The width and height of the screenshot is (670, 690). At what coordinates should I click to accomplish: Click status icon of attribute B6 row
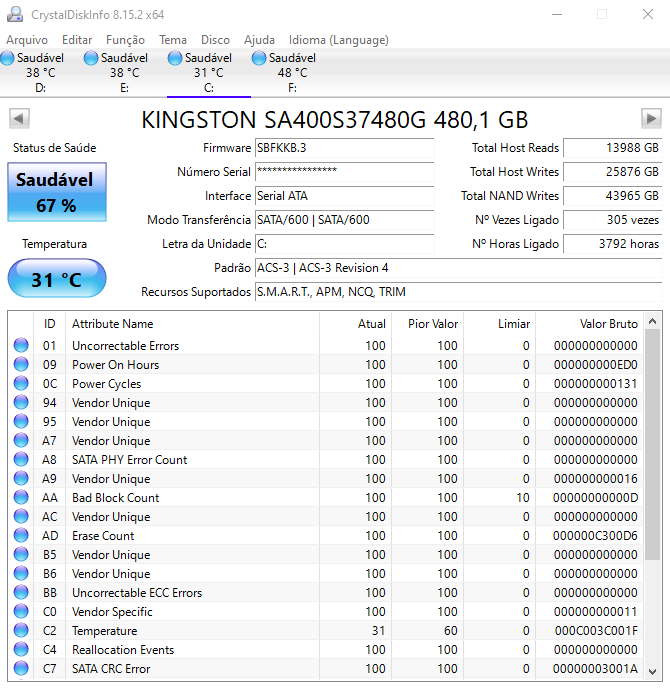tap(21, 573)
